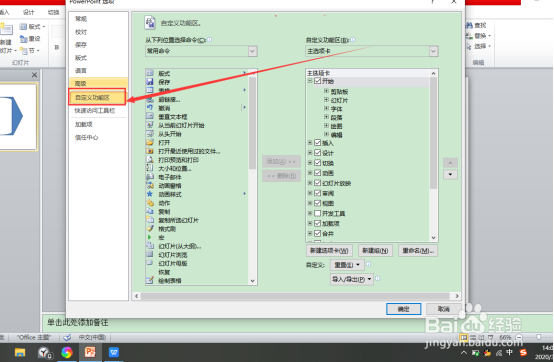Uncheck the 加载项 tab checkbox
The width and height of the screenshot is (554, 362).
[317, 223]
